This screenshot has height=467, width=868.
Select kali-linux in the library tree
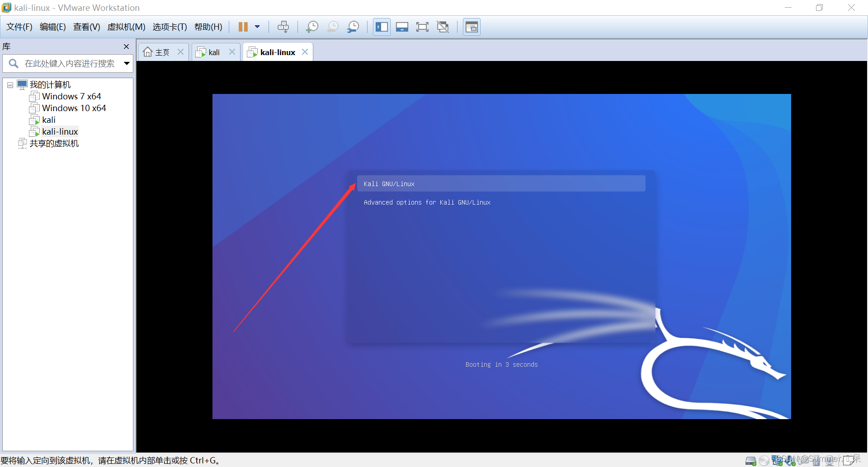point(60,132)
